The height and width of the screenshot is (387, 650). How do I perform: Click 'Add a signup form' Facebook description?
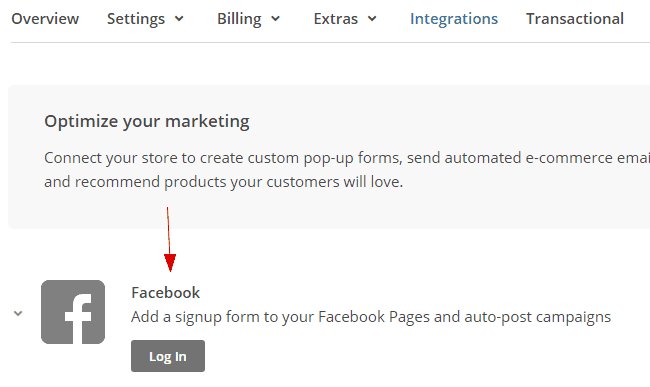371,317
